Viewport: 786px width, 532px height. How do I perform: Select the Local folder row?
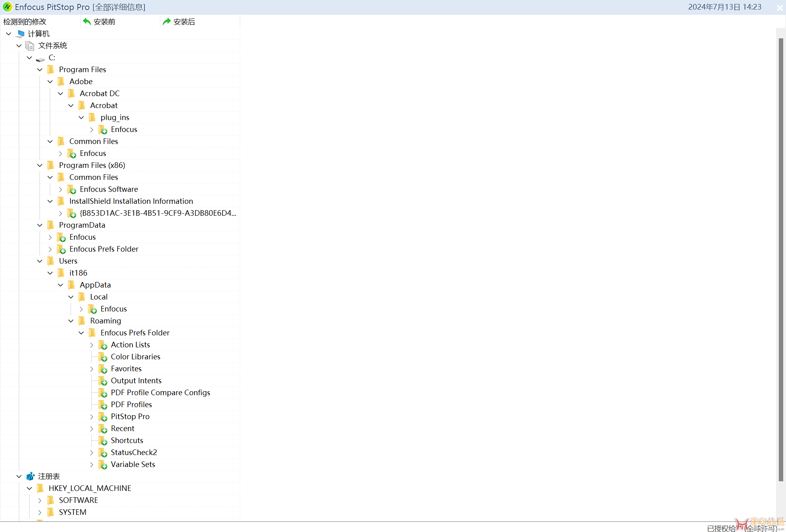(x=120, y=297)
